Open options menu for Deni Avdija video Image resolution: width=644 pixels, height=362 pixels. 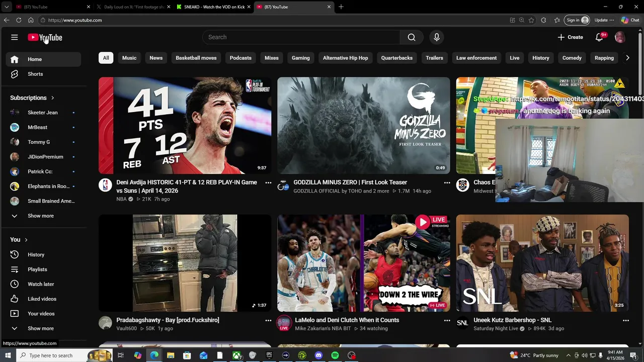point(268,183)
